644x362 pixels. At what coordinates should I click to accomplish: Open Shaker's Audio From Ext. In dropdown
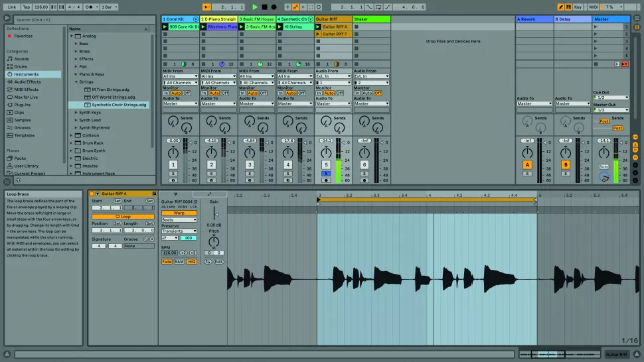(372, 76)
